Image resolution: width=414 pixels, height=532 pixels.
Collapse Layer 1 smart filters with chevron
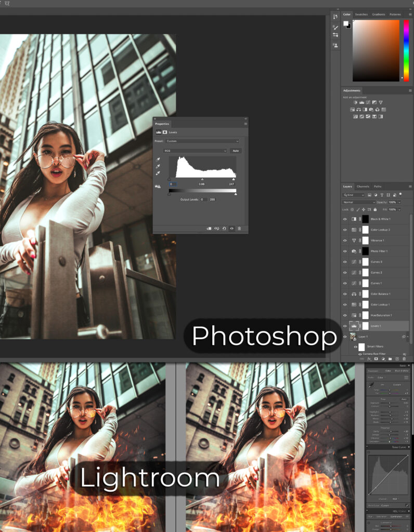point(408,337)
